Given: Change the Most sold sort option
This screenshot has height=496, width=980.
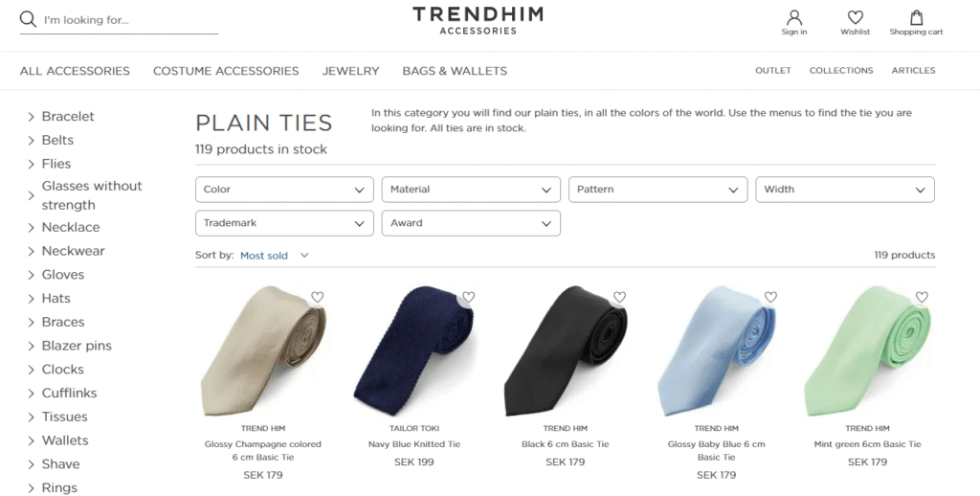Looking at the screenshot, I should click(275, 256).
